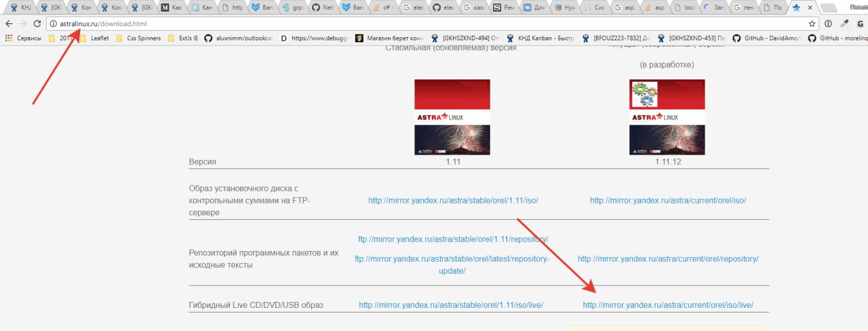Open the GitHub - morelinq bookmark

[838, 39]
